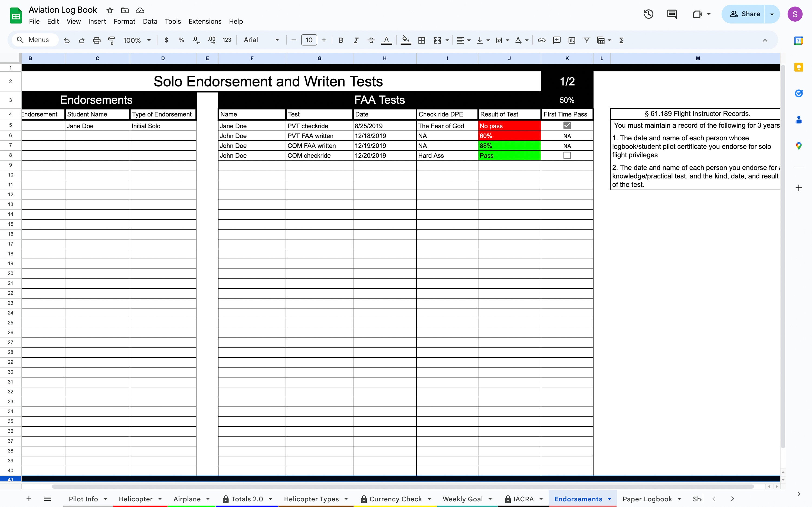
Task: Uncheck Jane Doe's First Time Pass checkbox
Action: click(x=567, y=125)
